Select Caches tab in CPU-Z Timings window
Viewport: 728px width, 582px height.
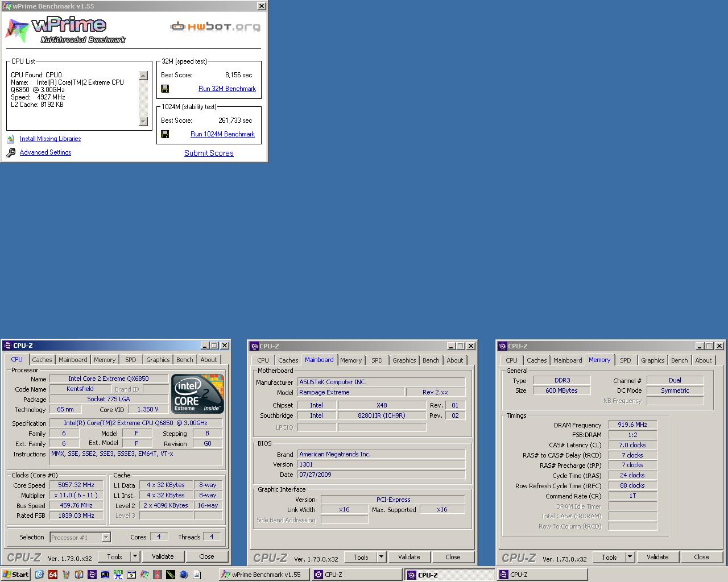pos(536,360)
